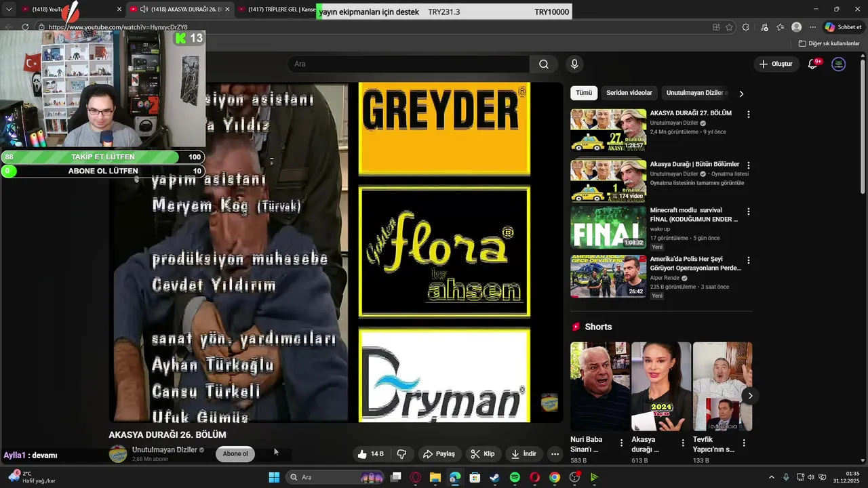Open Copilot Sohbet et button
This screenshot has height=488, width=868.
coord(844,27)
